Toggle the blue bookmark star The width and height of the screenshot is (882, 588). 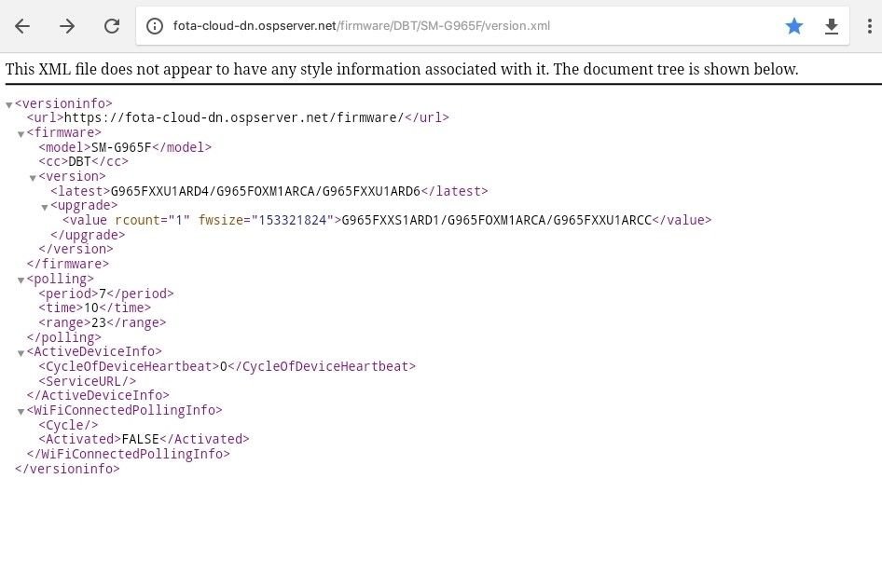(794, 26)
